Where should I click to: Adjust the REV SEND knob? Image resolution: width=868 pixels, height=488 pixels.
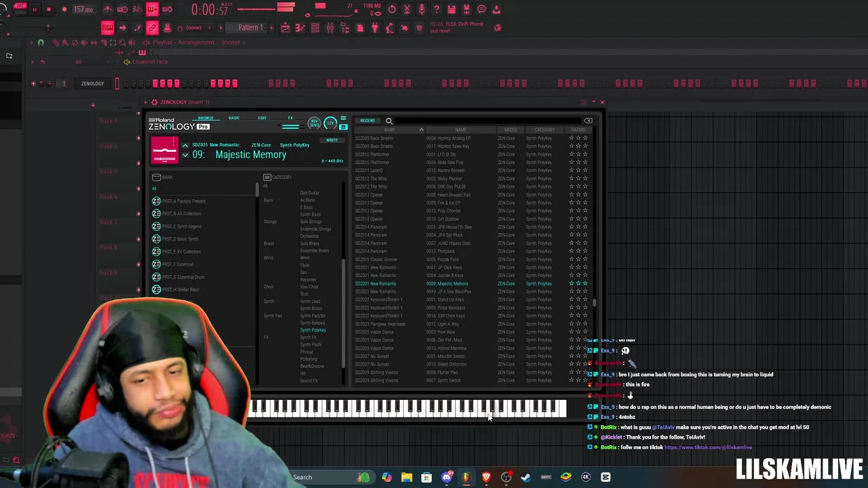[x=314, y=123]
